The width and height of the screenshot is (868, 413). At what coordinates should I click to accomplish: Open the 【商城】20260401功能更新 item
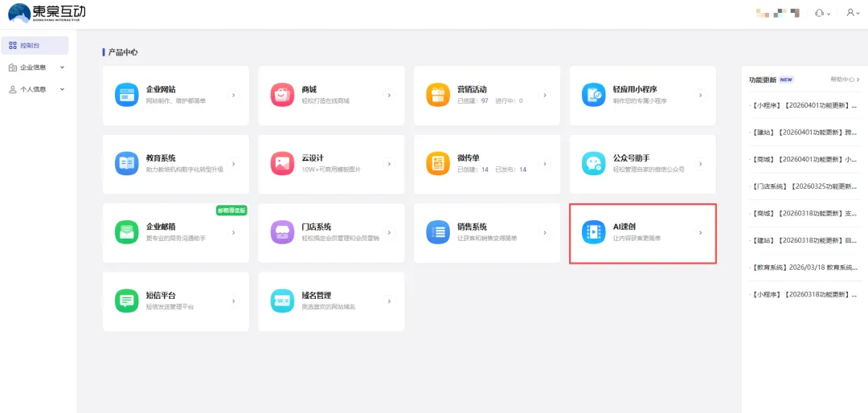(x=805, y=159)
